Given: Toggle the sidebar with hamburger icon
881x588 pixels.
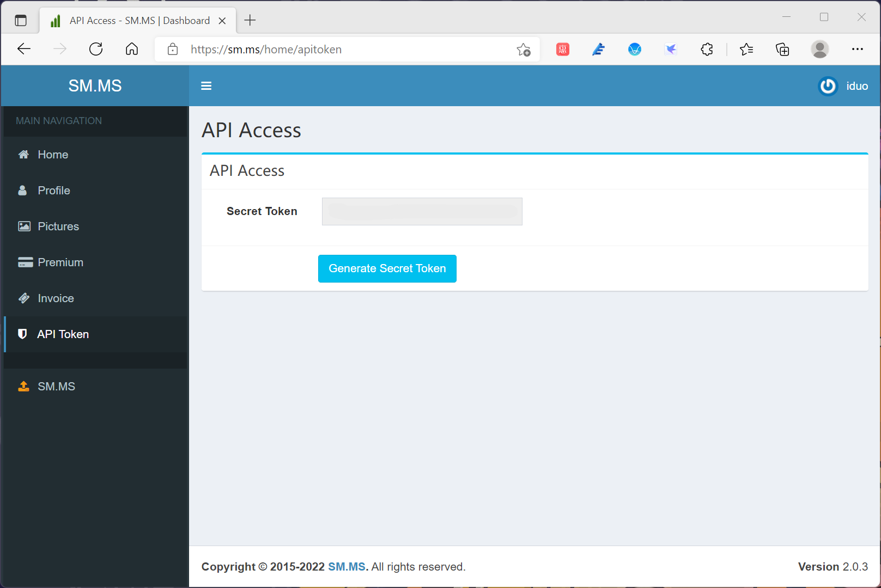Looking at the screenshot, I should tap(206, 86).
